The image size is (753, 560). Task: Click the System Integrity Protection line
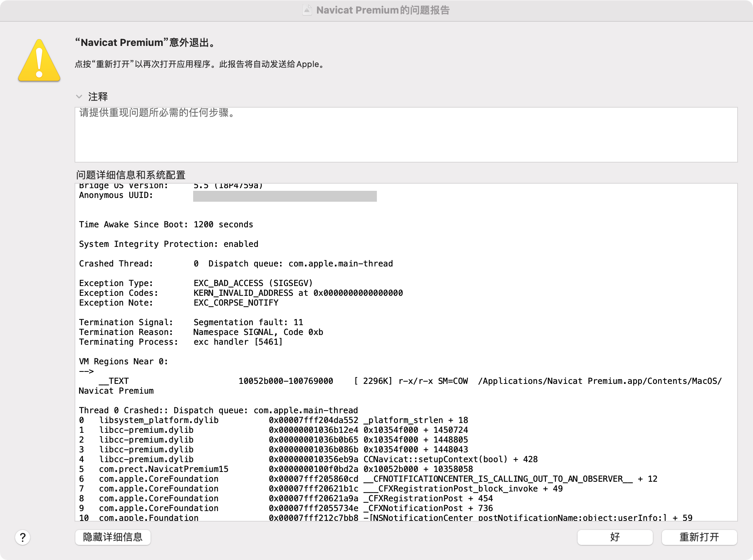[169, 244]
